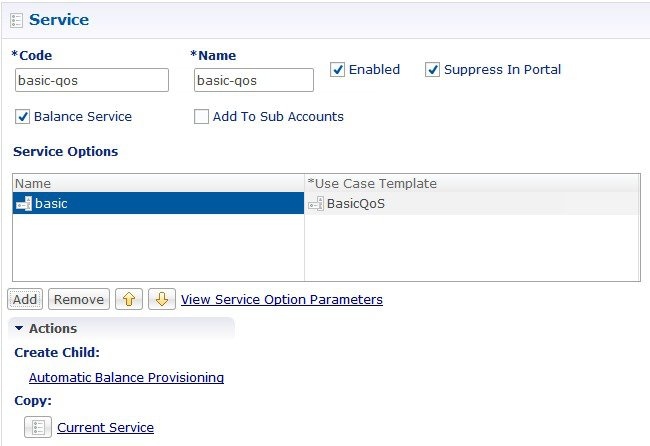Click the Copy Current Service icon
The height and width of the screenshot is (446, 650).
pyautogui.click(x=38, y=427)
